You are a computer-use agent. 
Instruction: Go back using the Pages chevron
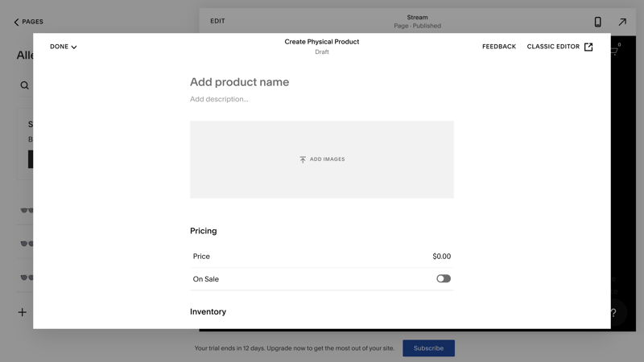(16, 22)
